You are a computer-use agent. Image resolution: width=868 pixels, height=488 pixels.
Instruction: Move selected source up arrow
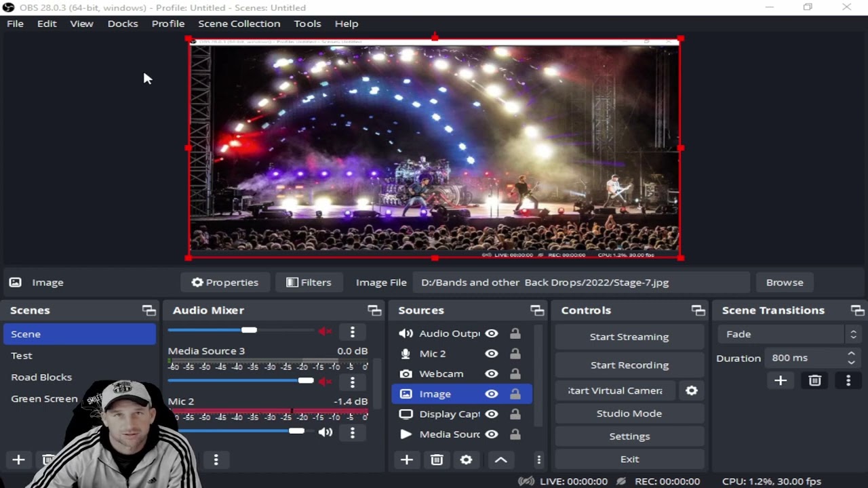click(500, 460)
